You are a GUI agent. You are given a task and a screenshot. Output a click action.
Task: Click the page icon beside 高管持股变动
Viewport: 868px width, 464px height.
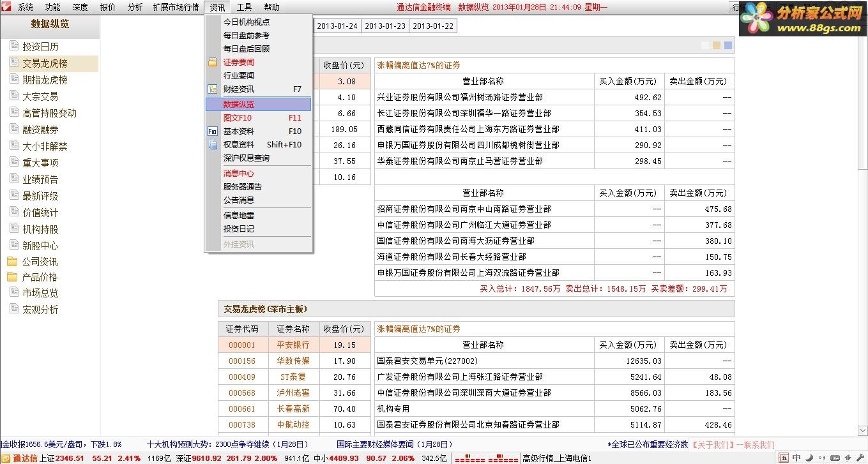14,113
